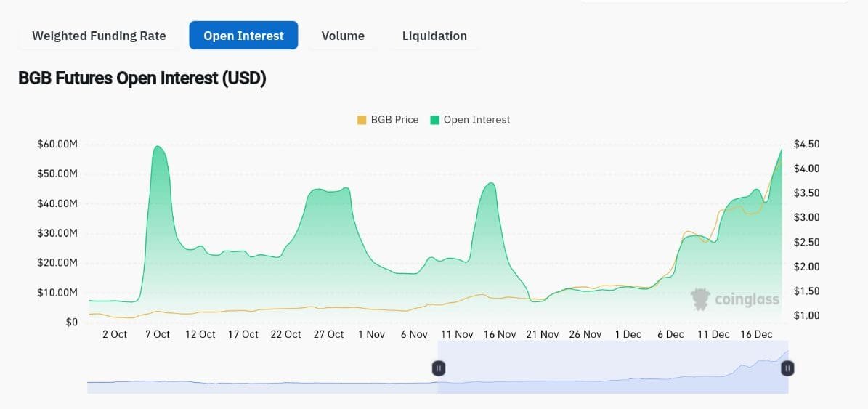868x409 pixels.
Task: Click the $40.00M axis label
Action: pos(57,203)
